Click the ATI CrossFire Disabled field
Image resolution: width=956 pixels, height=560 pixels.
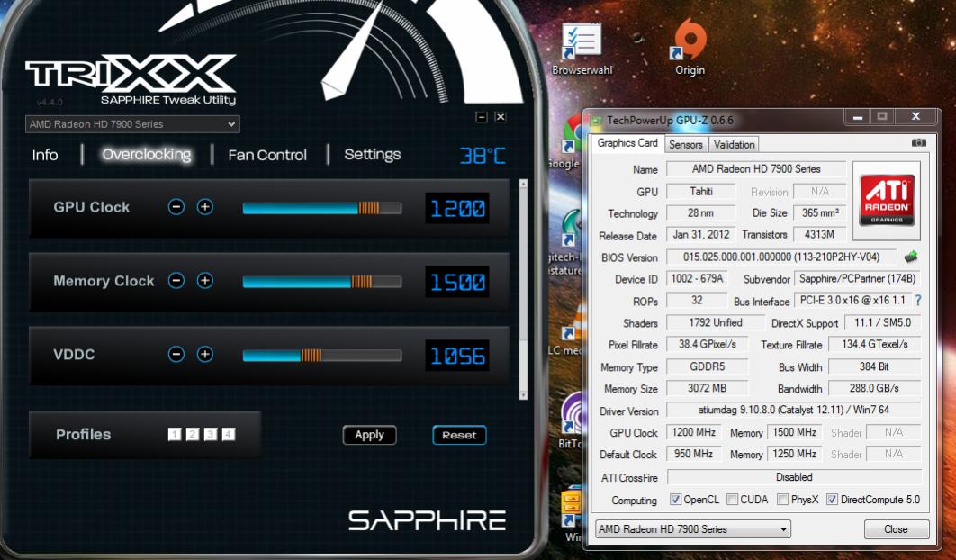794,477
